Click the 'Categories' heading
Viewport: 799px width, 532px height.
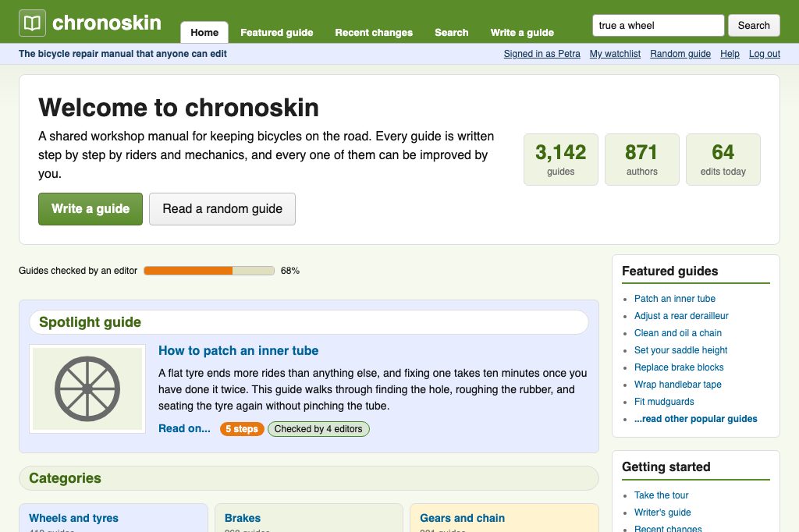click(x=66, y=478)
